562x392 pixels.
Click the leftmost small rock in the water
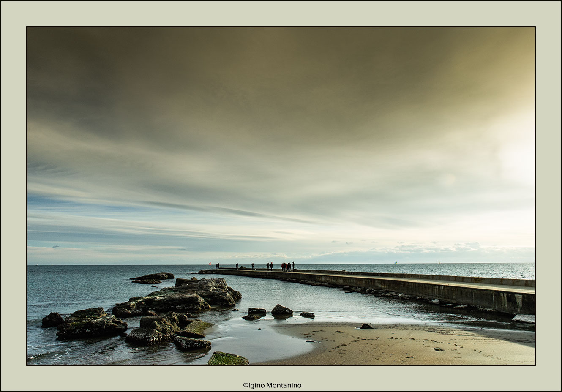[52, 320]
